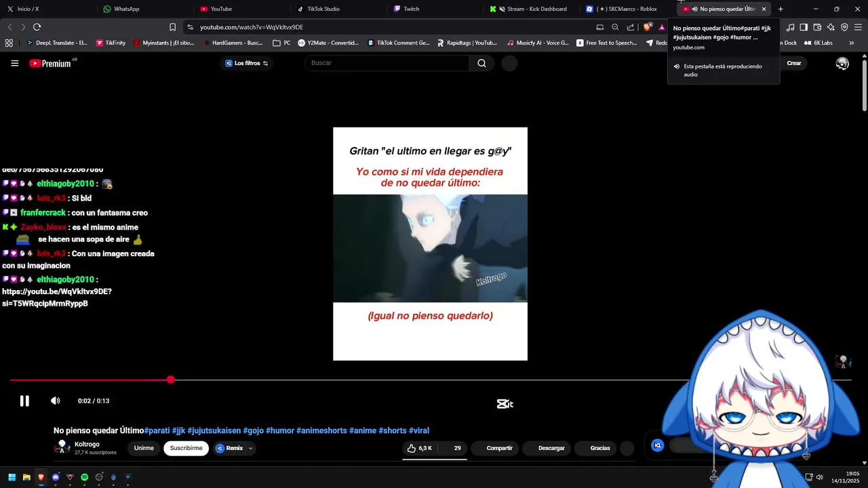Viewport: 868px width, 488px height.
Task: Open the account avatar menu
Action: tap(842, 63)
